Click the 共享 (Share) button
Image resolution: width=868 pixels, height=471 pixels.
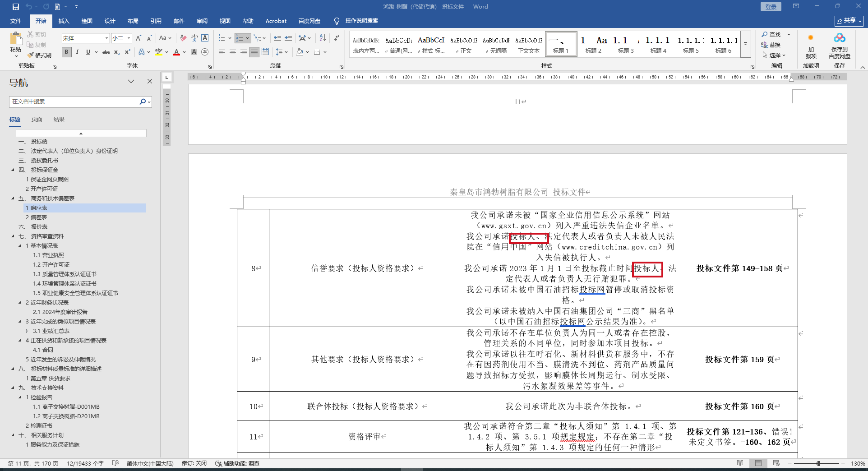(x=849, y=21)
